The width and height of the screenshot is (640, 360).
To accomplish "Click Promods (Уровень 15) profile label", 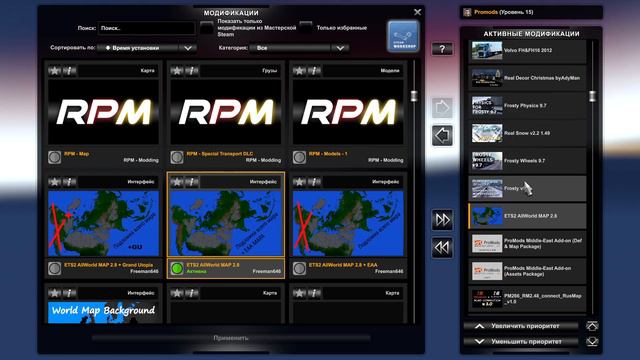I will pos(504,12).
